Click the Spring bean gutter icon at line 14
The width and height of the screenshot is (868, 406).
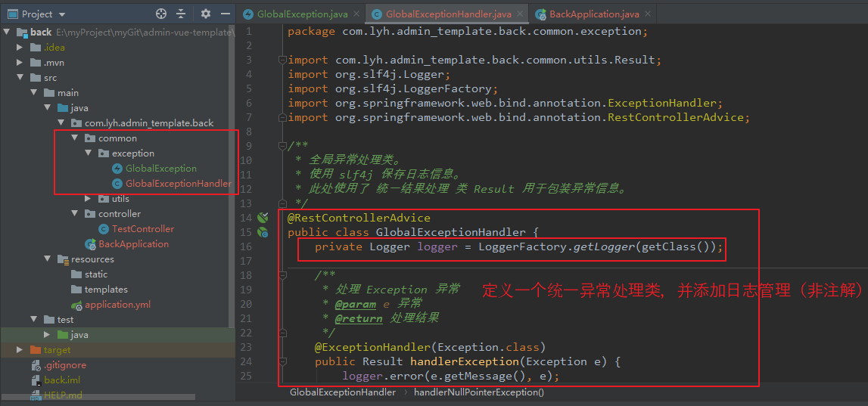[263, 218]
